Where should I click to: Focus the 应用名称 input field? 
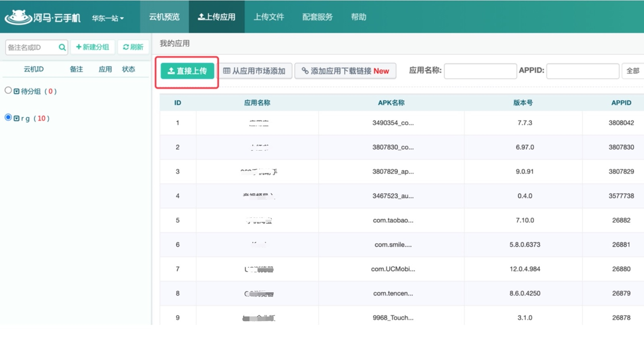[480, 71]
